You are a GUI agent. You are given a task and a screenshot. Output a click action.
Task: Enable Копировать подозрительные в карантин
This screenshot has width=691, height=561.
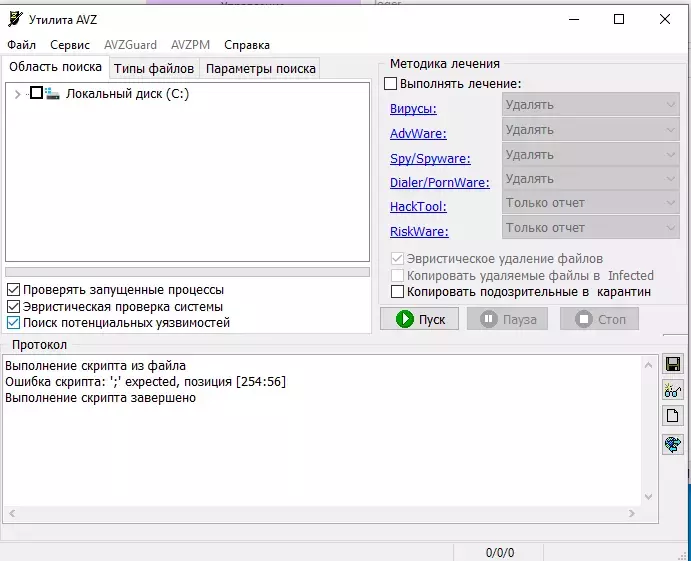click(397, 292)
